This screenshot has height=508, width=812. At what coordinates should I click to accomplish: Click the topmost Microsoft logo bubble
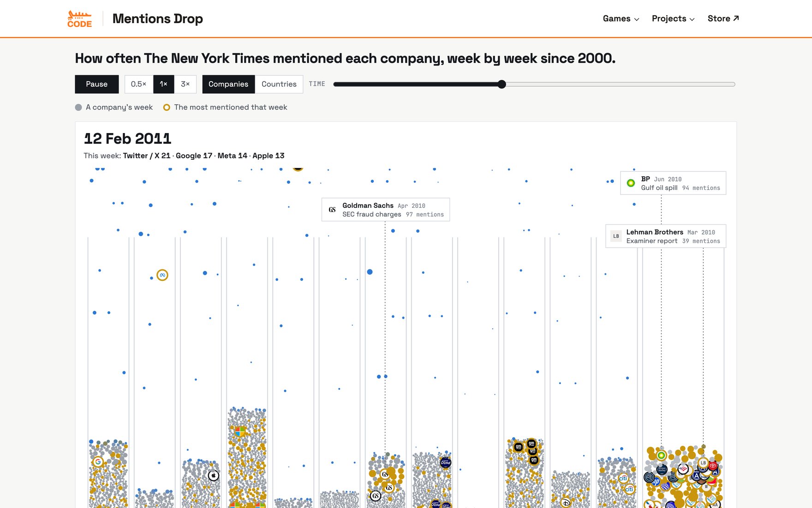pos(240,432)
